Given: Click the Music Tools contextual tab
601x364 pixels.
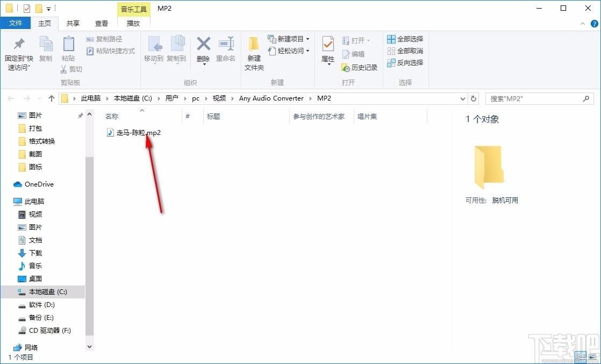Looking at the screenshot, I should pyautogui.click(x=133, y=9).
